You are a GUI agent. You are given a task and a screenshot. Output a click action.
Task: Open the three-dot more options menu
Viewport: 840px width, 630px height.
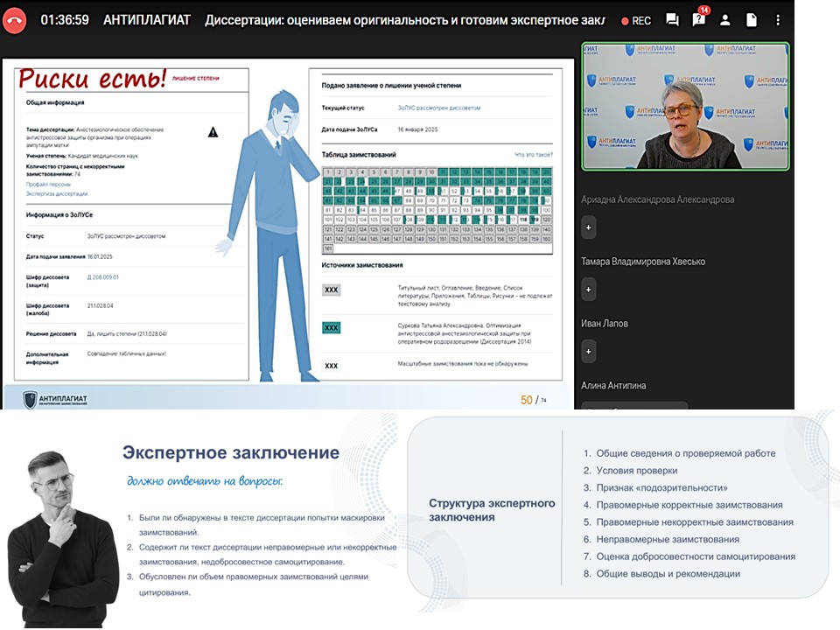pos(778,20)
